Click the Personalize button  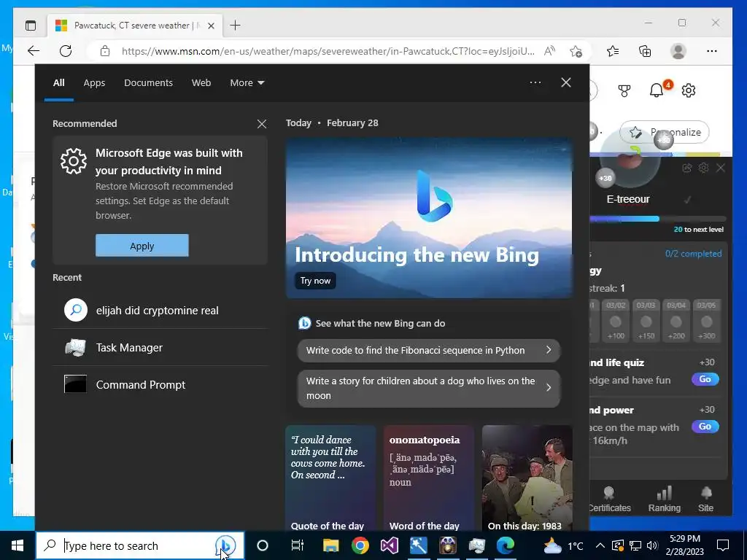coord(664,132)
